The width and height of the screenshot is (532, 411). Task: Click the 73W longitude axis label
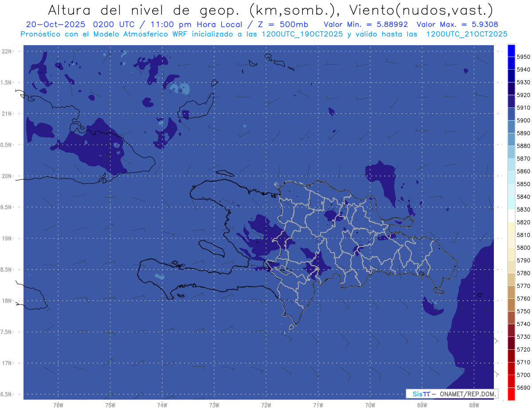[214, 405]
